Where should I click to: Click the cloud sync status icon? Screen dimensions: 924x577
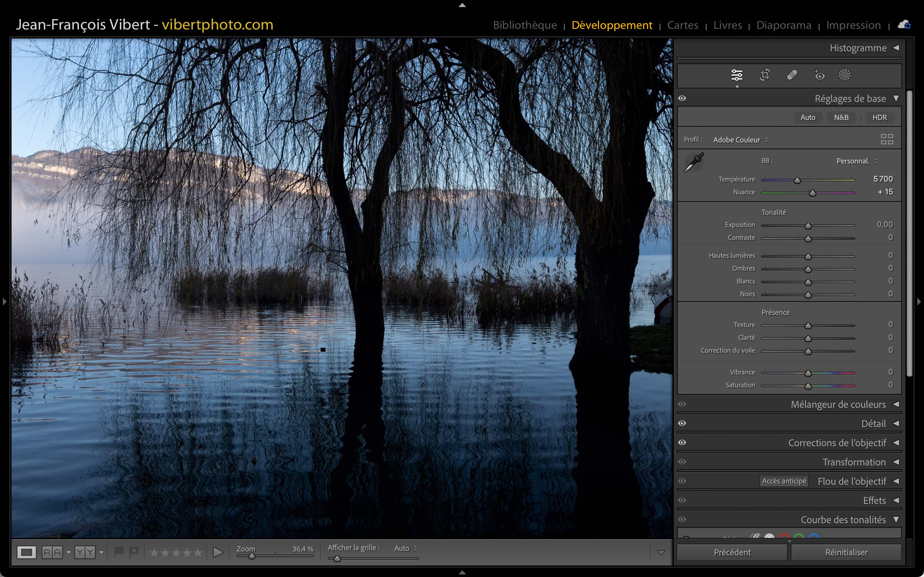904,25
